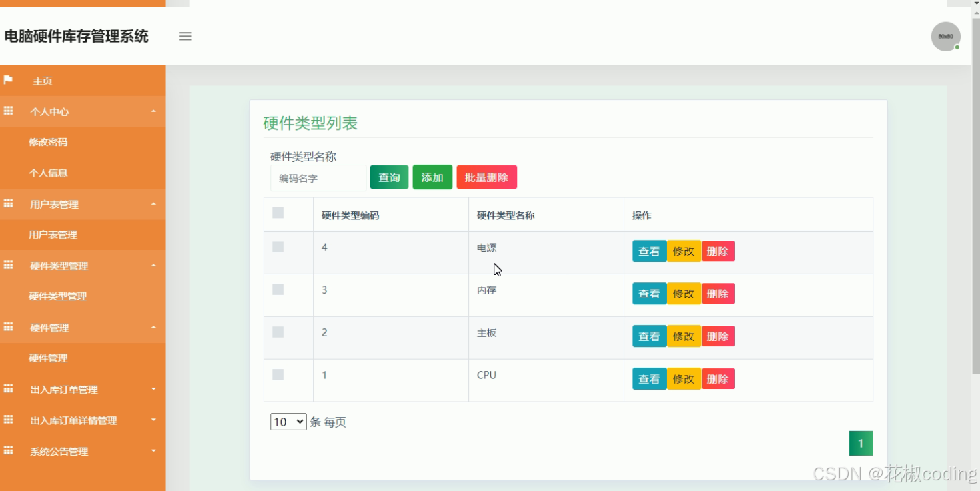The height and width of the screenshot is (491, 980).
Task: Click 删除 for the 电源 row
Action: click(x=718, y=251)
